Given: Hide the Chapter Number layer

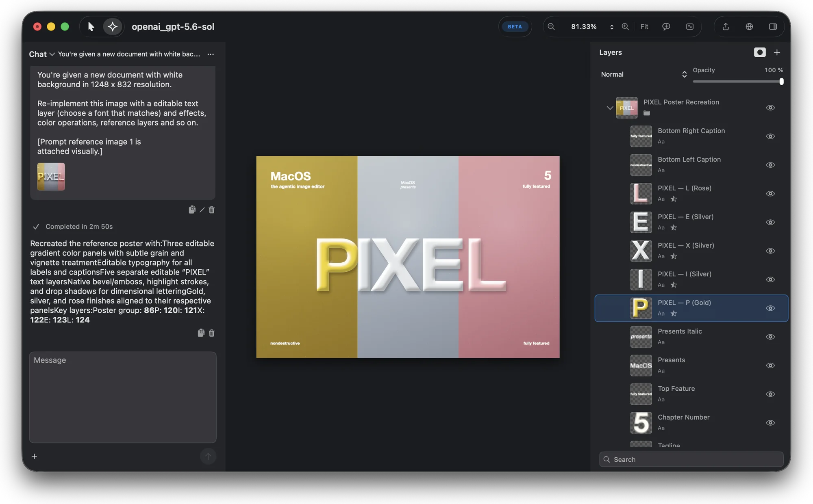Looking at the screenshot, I should [770, 423].
